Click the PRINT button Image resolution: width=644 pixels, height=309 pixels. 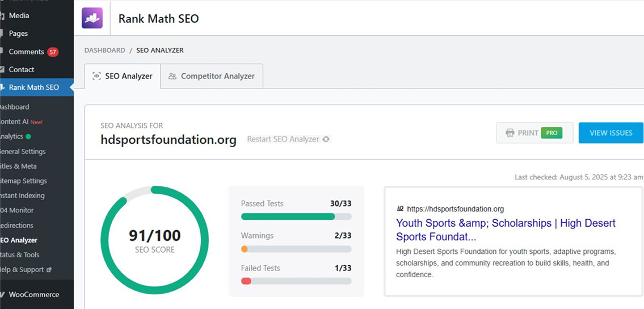coord(534,133)
